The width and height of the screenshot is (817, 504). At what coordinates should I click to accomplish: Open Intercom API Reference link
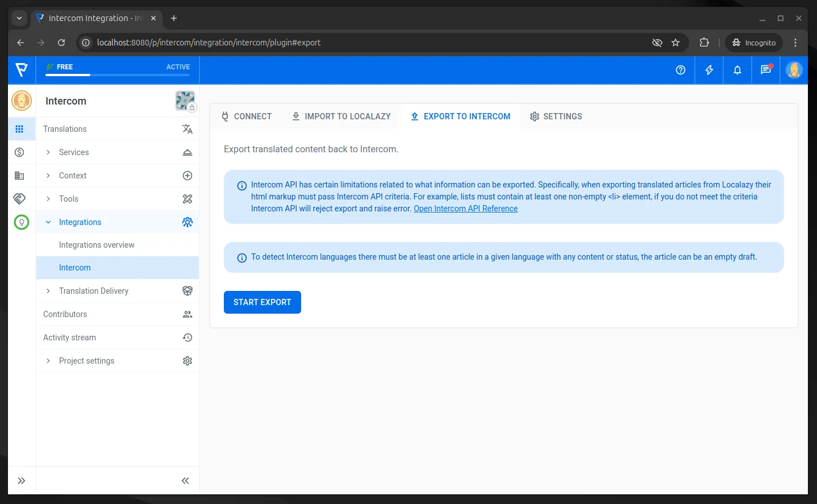[465, 209]
